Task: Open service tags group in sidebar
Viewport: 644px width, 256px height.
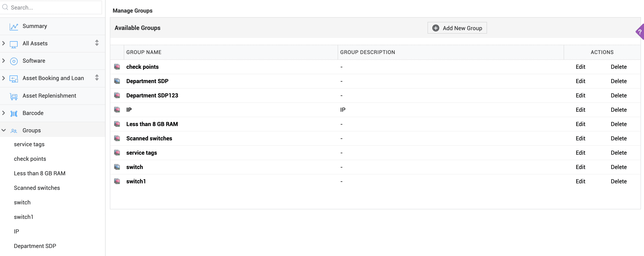Action: [29, 144]
